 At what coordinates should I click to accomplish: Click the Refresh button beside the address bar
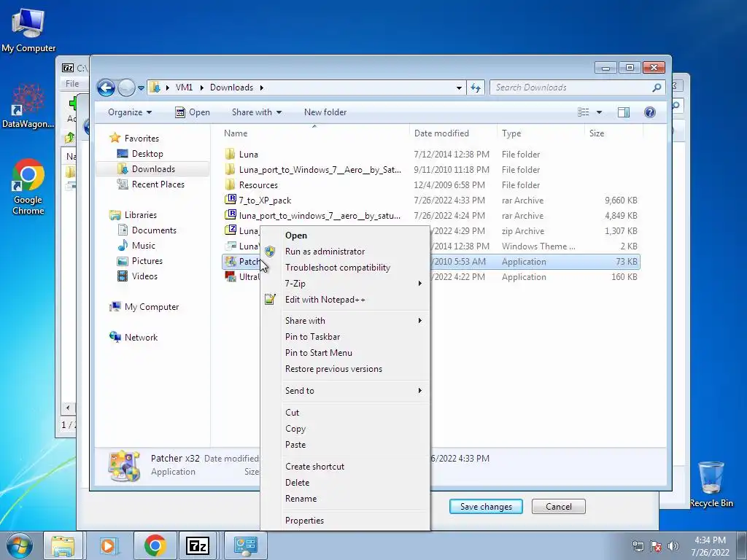[x=476, y=87]
